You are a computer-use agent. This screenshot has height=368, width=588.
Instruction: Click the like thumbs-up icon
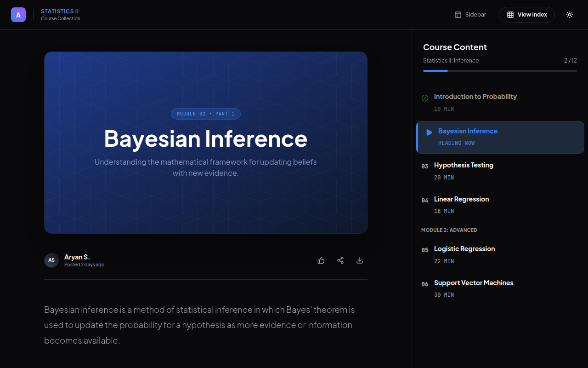coord(321,260)
